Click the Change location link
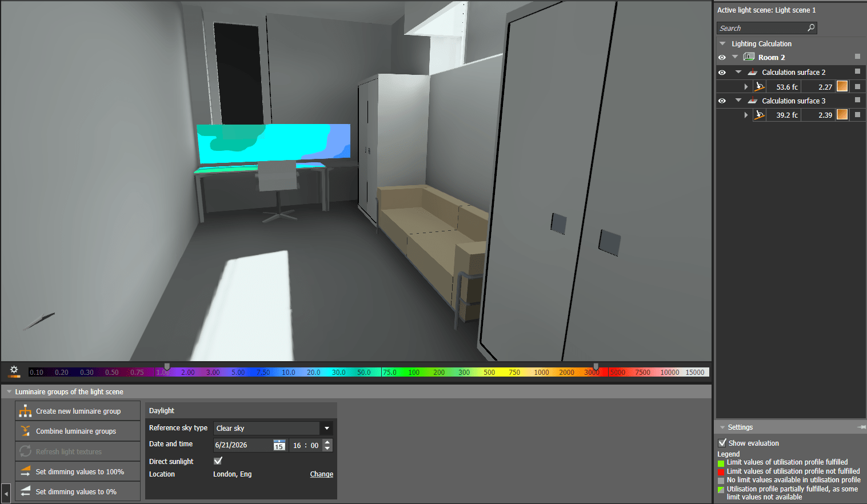Screen dimensions: 867x504 322,474
